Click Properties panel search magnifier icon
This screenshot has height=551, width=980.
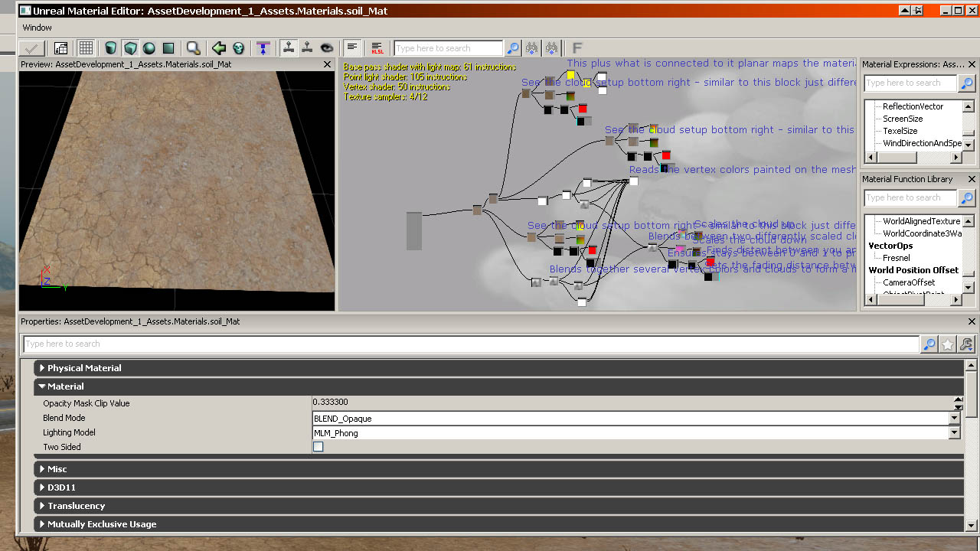[929, 344]
